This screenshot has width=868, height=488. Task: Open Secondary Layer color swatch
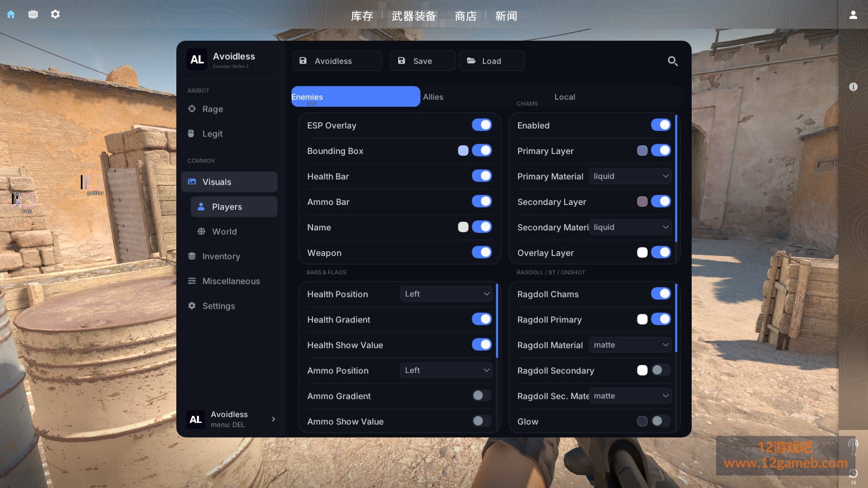point(642,202)
